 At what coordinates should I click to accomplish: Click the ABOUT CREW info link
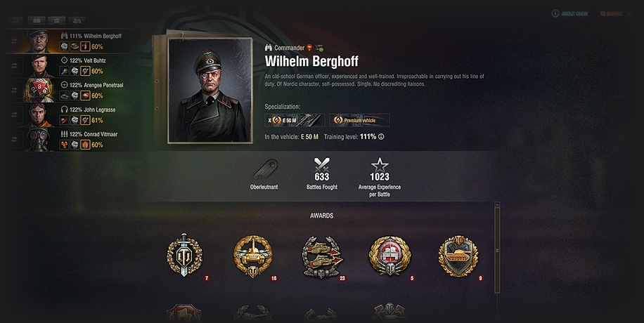coord(570,14)
